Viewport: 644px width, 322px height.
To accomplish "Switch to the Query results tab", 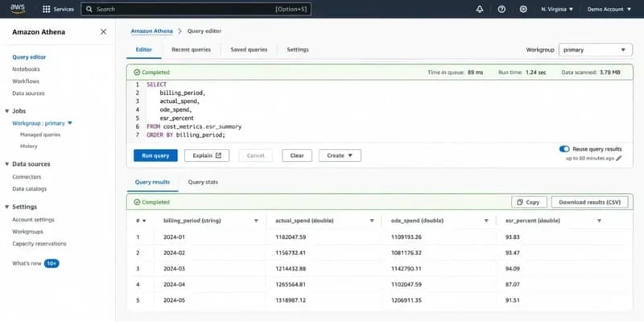I will pyautogui.click(x=152, y=182).
